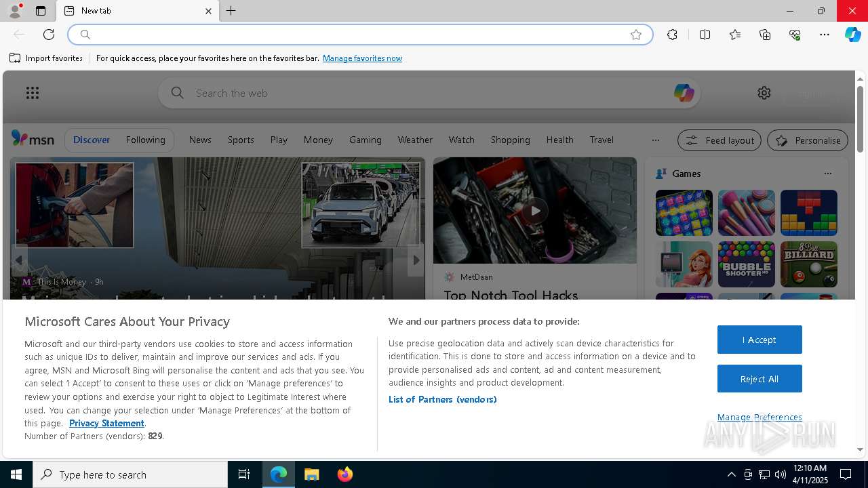Focus the browser address bar

pos(360,35)
